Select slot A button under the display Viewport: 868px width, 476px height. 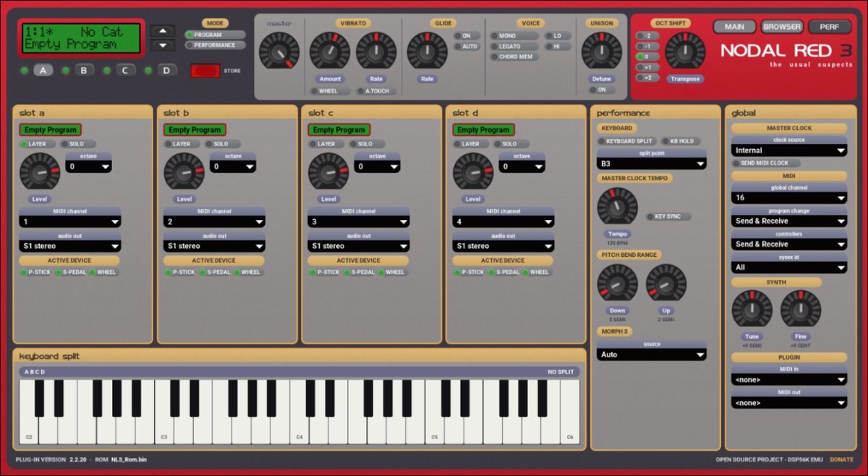(43, 70)
